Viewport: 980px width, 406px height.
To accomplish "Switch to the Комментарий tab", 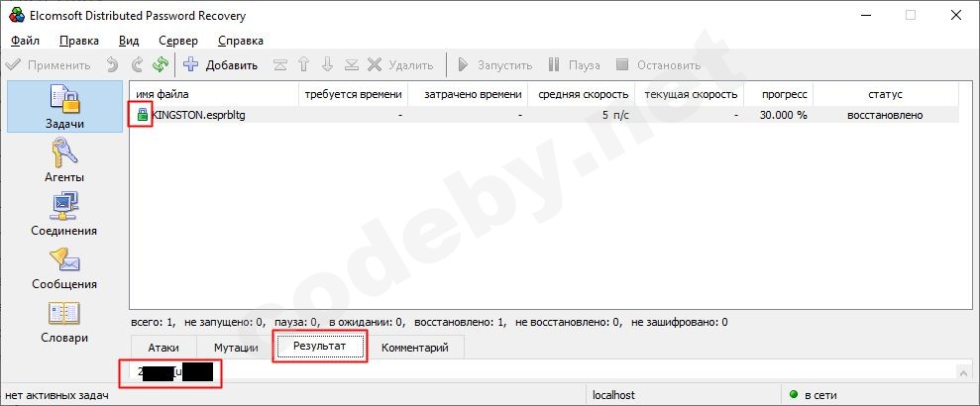I will (x=415, y=348).
